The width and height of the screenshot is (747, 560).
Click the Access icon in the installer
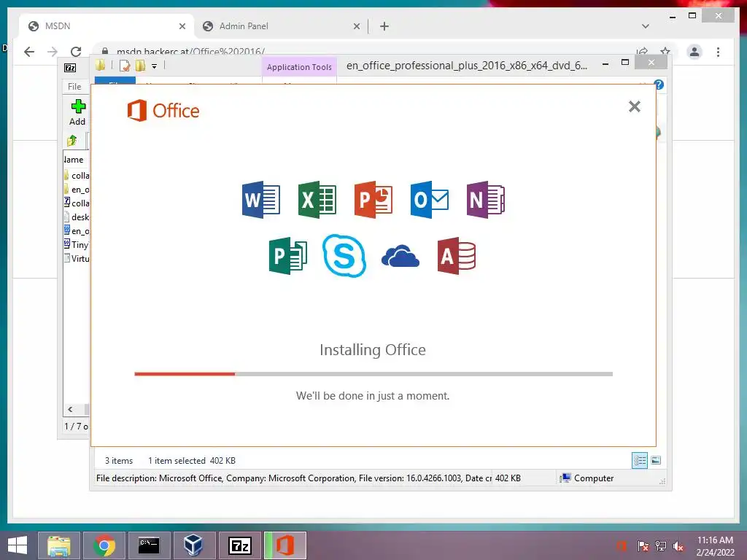coord(457,256)
